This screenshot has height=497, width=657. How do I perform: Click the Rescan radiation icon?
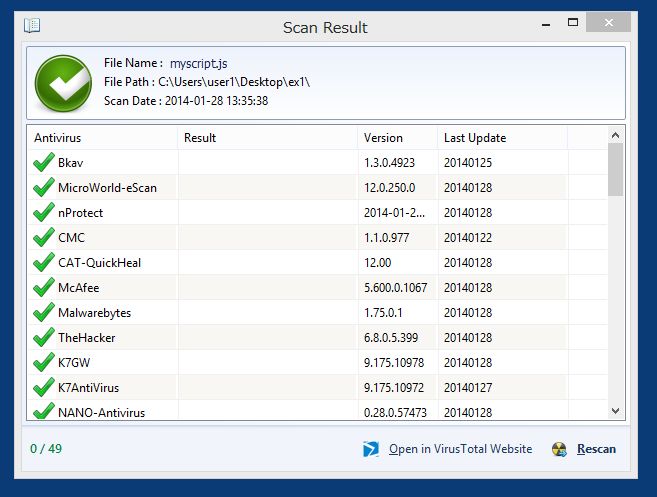pyautogui.click(x=559, y=449)
